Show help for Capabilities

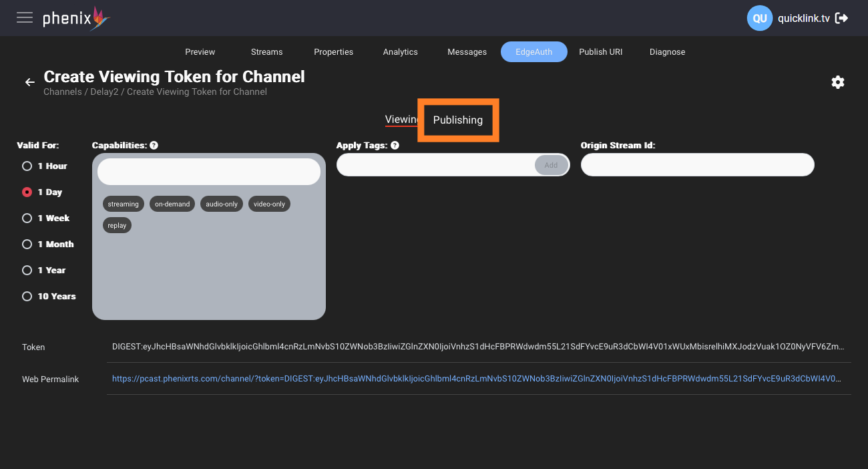(x=154, y=145)
